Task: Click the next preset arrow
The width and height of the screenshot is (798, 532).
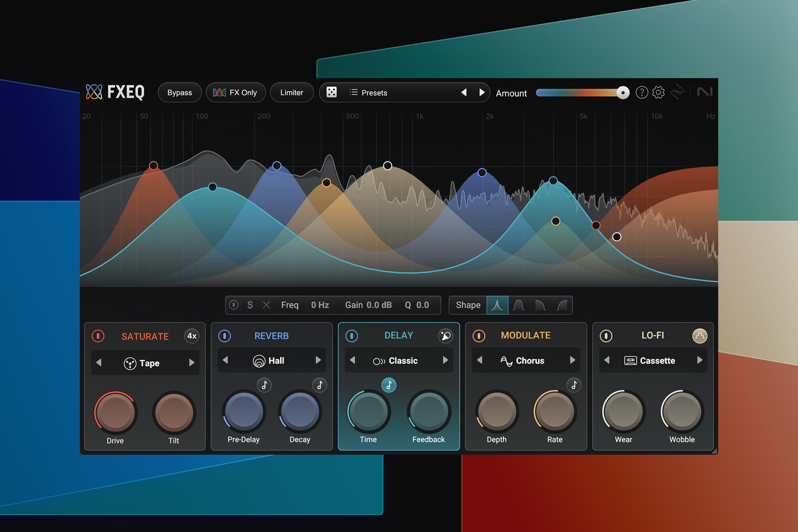Action: pyautogui.click(x=482, y=92)
